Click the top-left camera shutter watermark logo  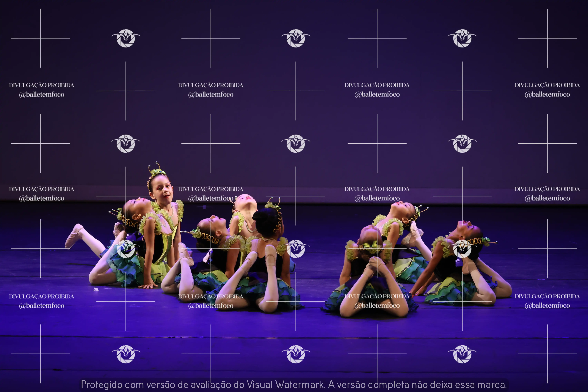126,38
